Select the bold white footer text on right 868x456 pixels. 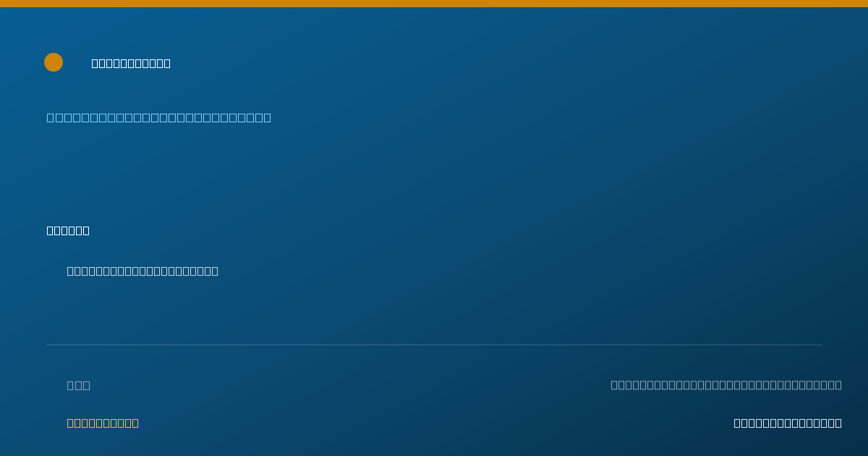pyautogui.click(x=788, y=423)
